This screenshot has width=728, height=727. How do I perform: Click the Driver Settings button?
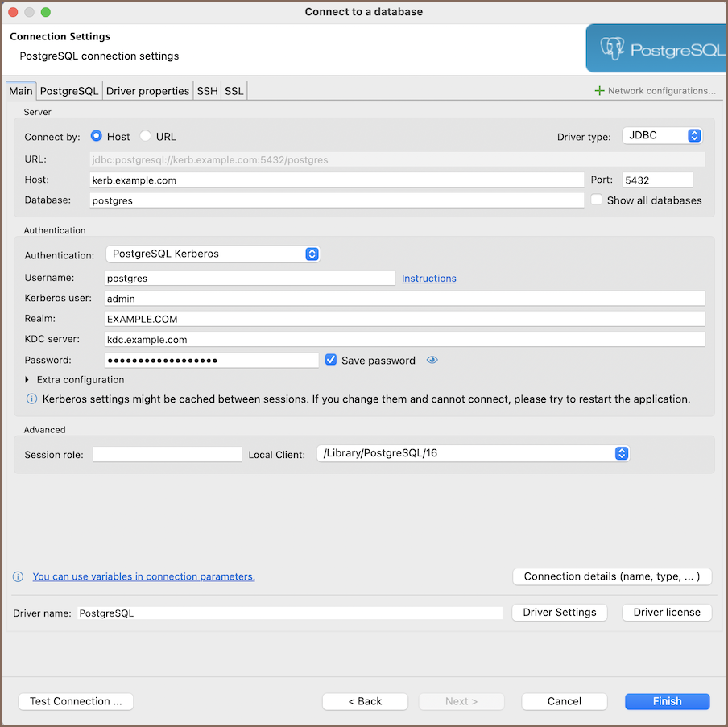[x=559, y=613]
